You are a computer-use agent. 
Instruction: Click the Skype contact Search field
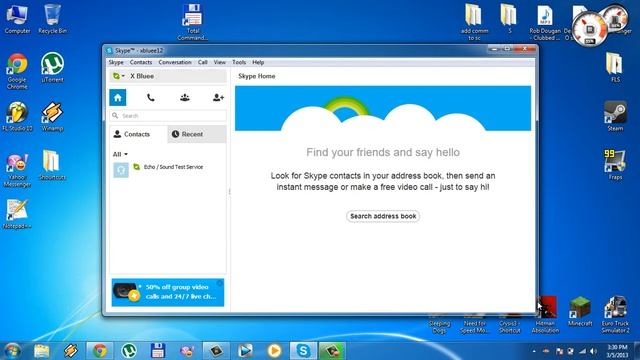[168, 116]
